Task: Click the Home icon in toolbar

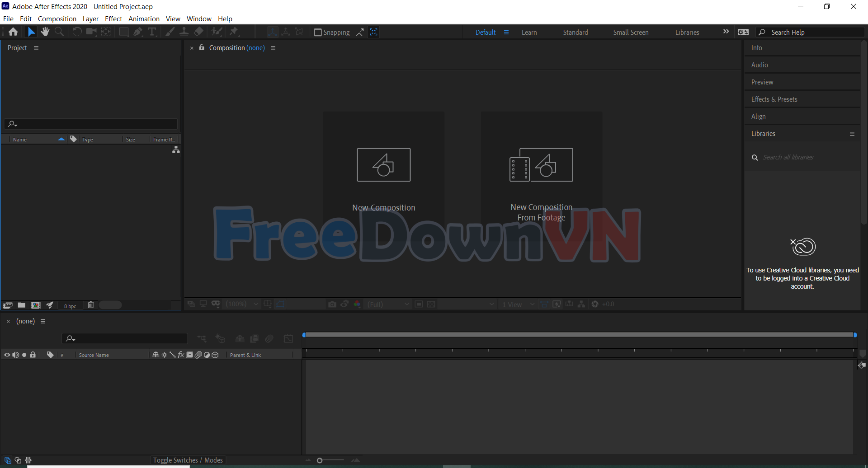Action: point(13,32)
